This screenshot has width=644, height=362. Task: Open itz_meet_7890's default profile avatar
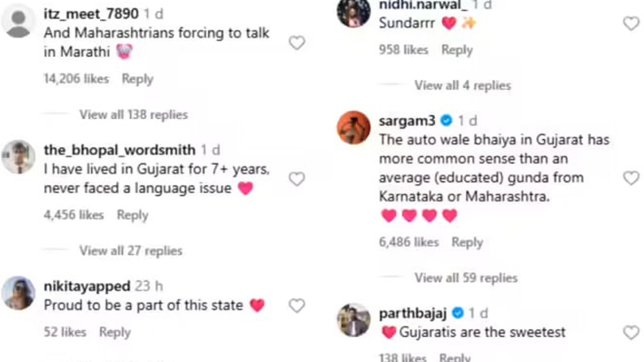click(x=19, y=21)
